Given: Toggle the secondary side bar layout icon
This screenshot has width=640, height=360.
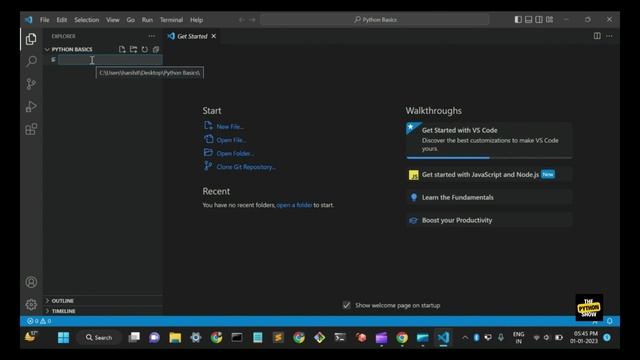Looking at the screenshot, I should click(539, 19).
